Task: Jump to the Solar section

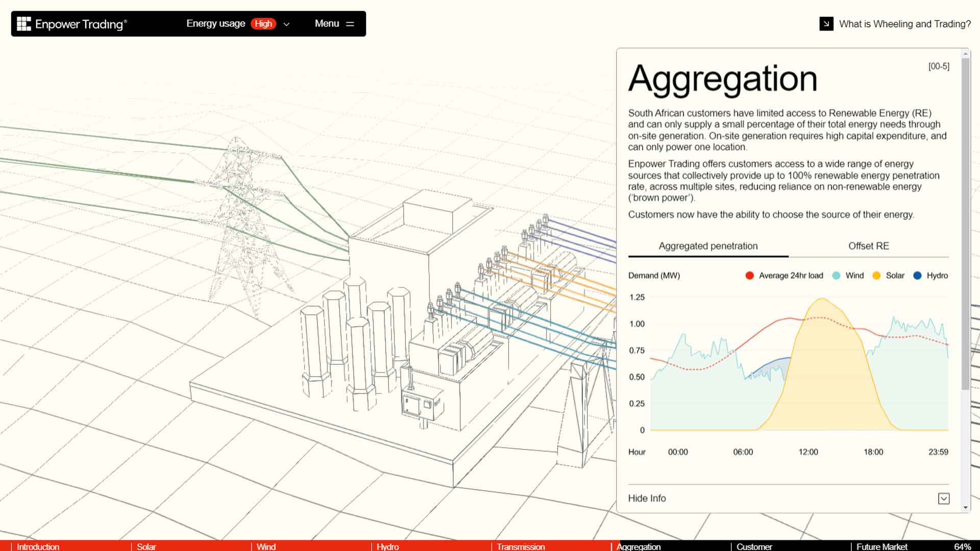Action: pos(146,546)
